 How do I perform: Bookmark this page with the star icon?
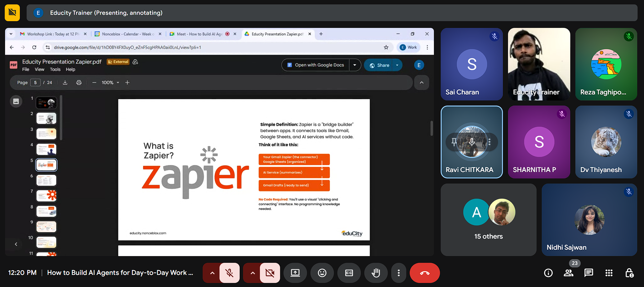386,47
